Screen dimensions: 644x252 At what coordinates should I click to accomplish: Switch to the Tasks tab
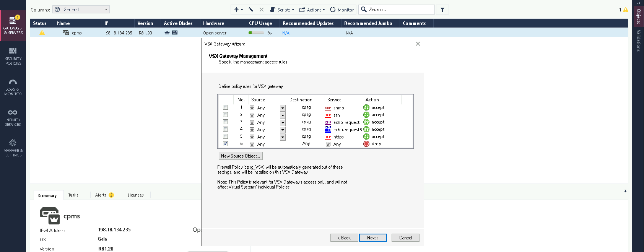click(x=73, y=195)
